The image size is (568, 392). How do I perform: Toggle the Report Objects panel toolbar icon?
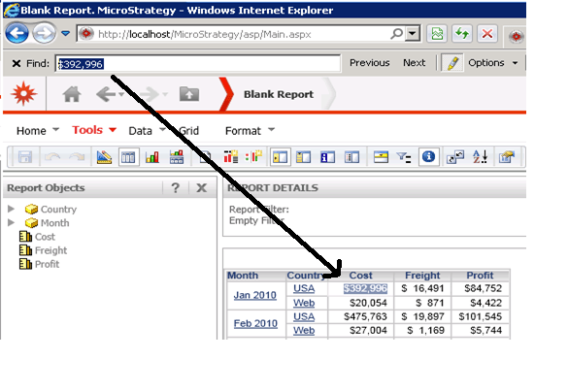pyautogui.click(x=280, y=157)
